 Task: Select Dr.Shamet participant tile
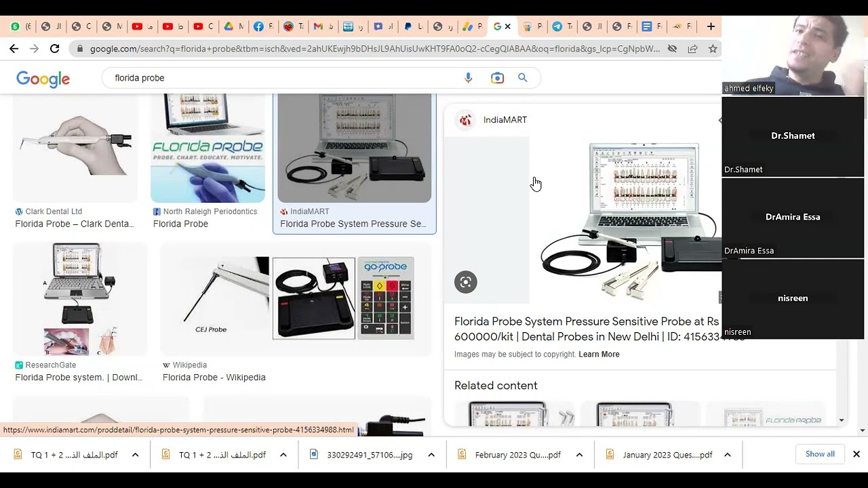point(793,136)
